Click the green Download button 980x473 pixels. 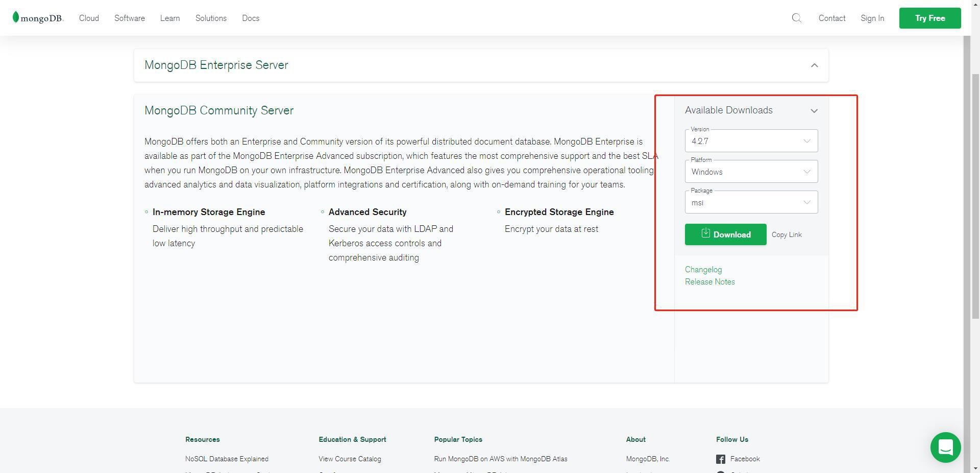coord(725,234)
